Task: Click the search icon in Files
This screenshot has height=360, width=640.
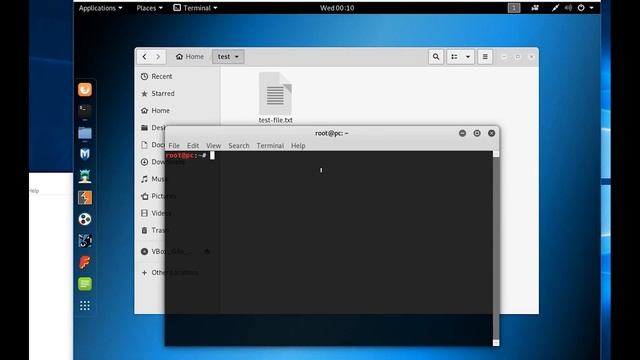Action: coord(436,57)
